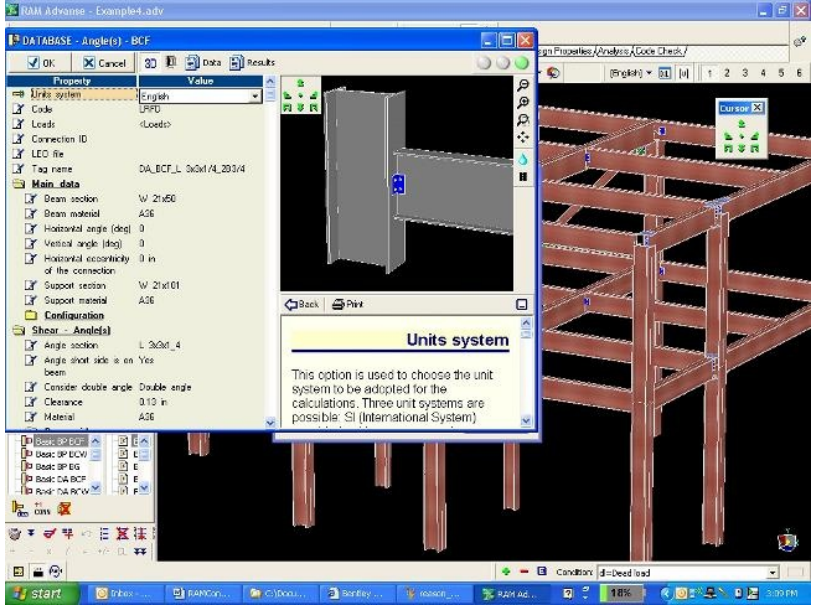Screen dimensions: 815x605
Task: Click the assign connection flag icon
Action: (20, 509)
